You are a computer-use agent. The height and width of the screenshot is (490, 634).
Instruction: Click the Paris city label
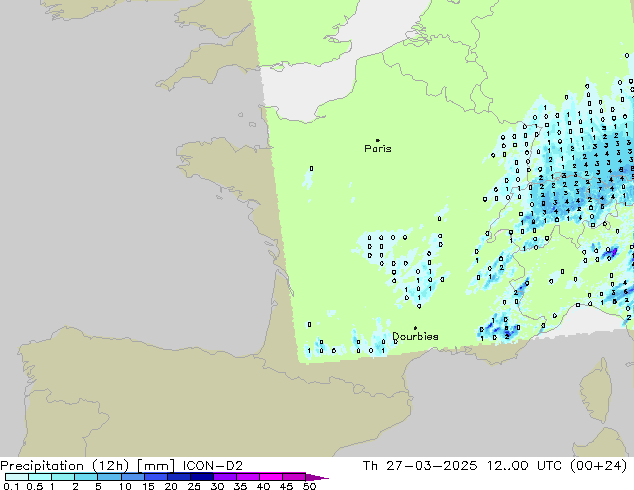pos(378,149)
